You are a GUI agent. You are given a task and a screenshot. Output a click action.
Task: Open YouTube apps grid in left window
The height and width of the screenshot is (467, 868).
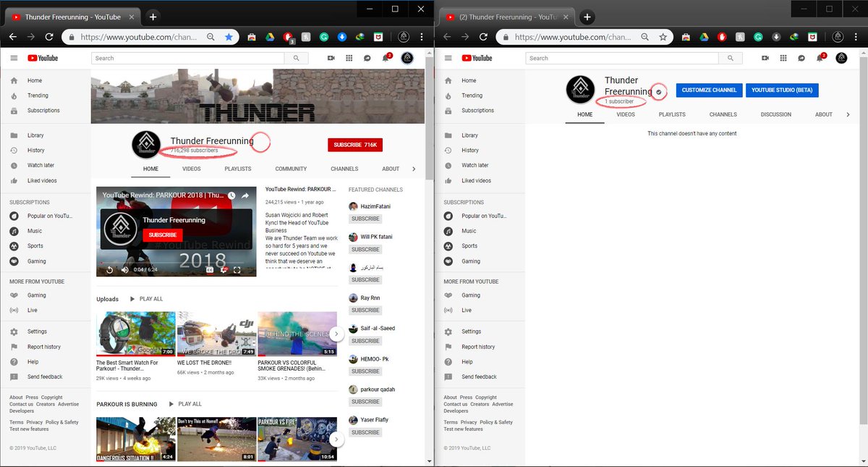pyautogui.click(x=349, y=58)
